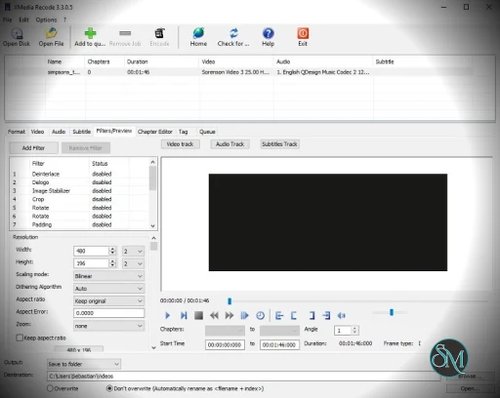500x398 pixels.
Task: Toggle the preview mute speaker icon
Action: (341, 315)
